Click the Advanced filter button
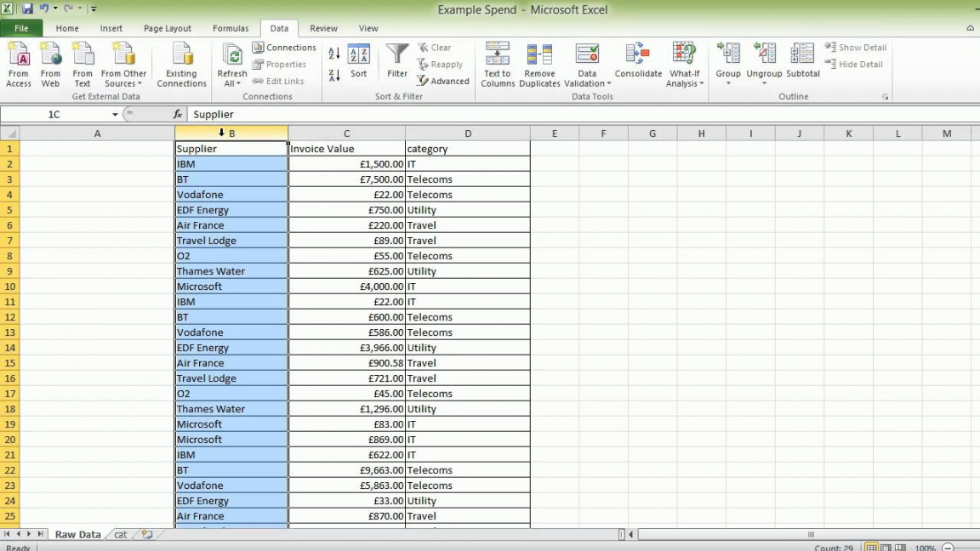This screenshot has width=980, height=551. click(x=443, y=81)
